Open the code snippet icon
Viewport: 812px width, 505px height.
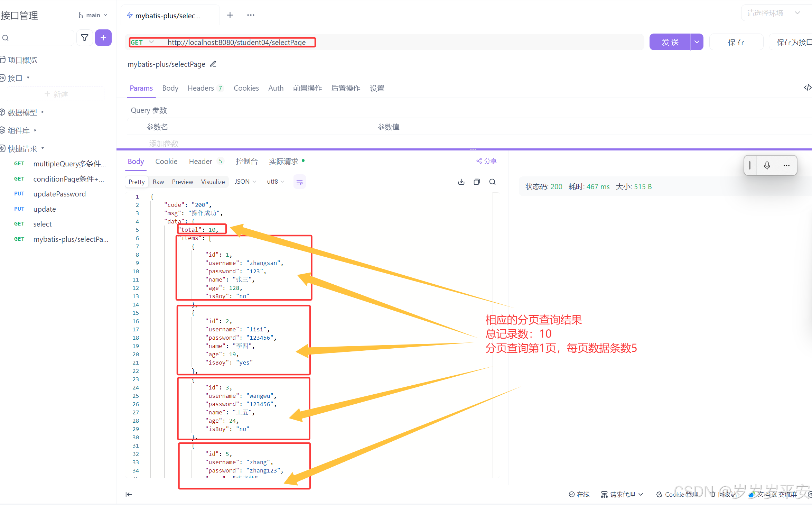pos(807,88)
